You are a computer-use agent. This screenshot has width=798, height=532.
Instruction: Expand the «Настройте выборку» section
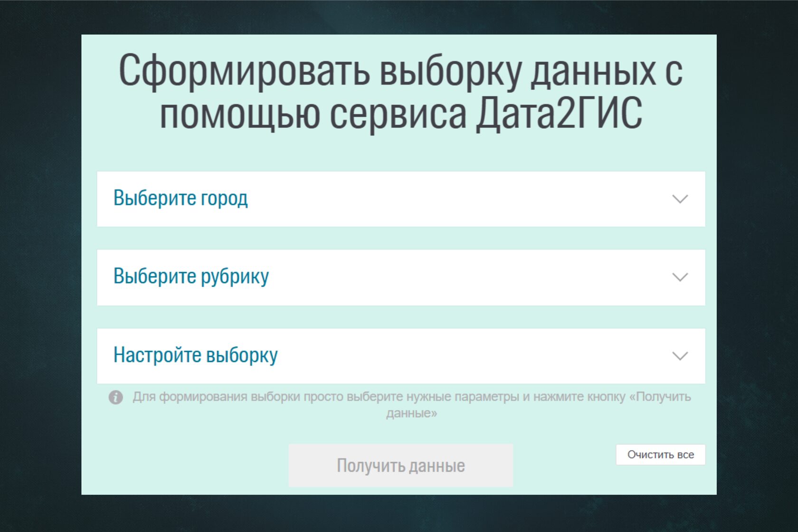pyautogui.click(x=401, y=356)
